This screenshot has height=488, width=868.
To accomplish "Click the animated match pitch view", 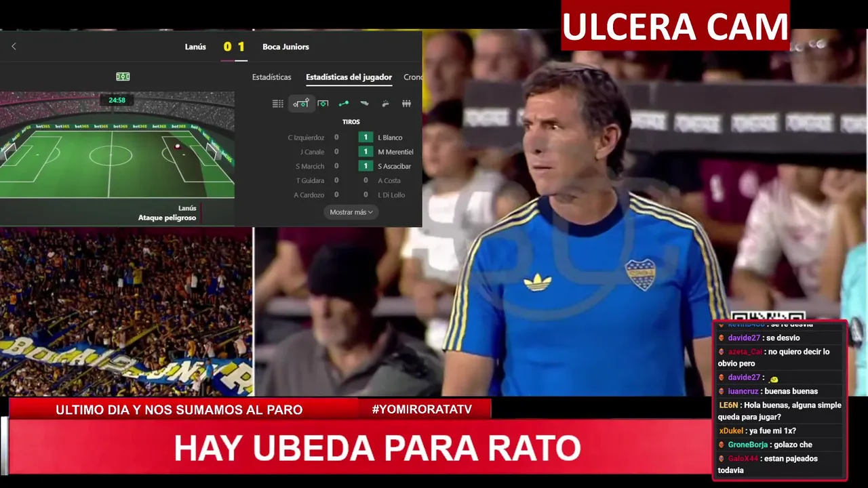I will point(117,144).
